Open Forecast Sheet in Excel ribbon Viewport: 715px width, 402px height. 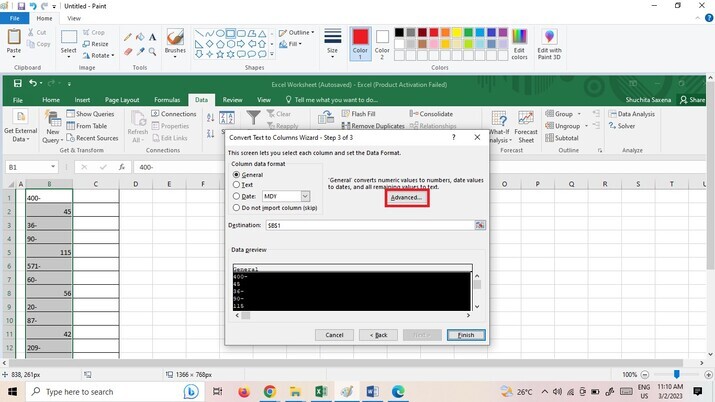coord(526,127)
